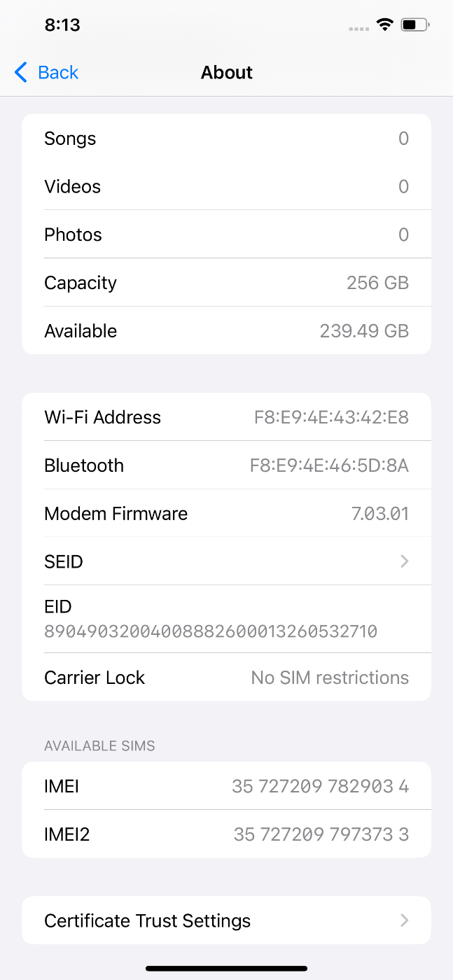The width and height of the screenshot is (453, 980).
Task: Tap the Bluetooth address value
Action: (329, 465)
